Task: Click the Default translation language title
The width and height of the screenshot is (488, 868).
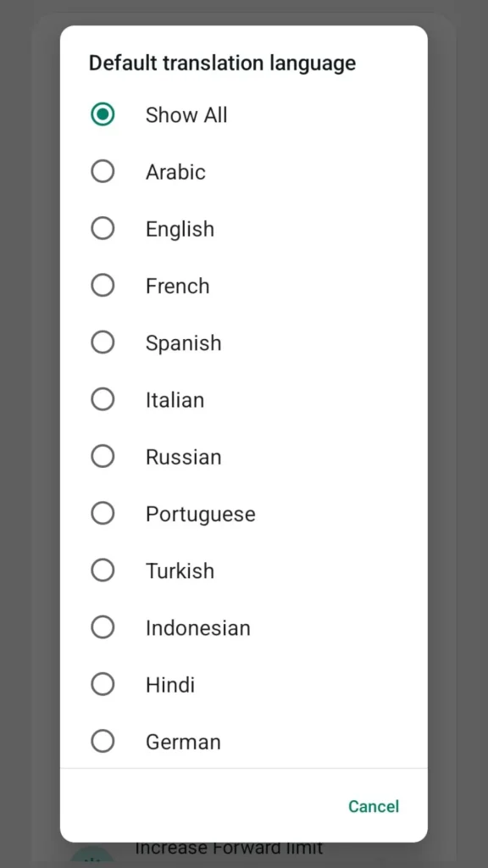Action: click(x=222, y=63)
